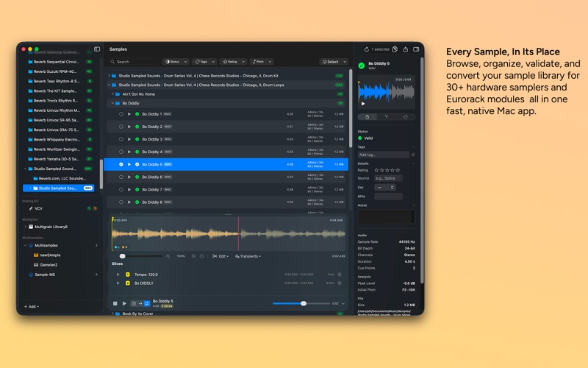Viewport: 588px width, 368px height.
Task: Toggle the loop repeat button in player bar
Action: (x=147, y=303)
